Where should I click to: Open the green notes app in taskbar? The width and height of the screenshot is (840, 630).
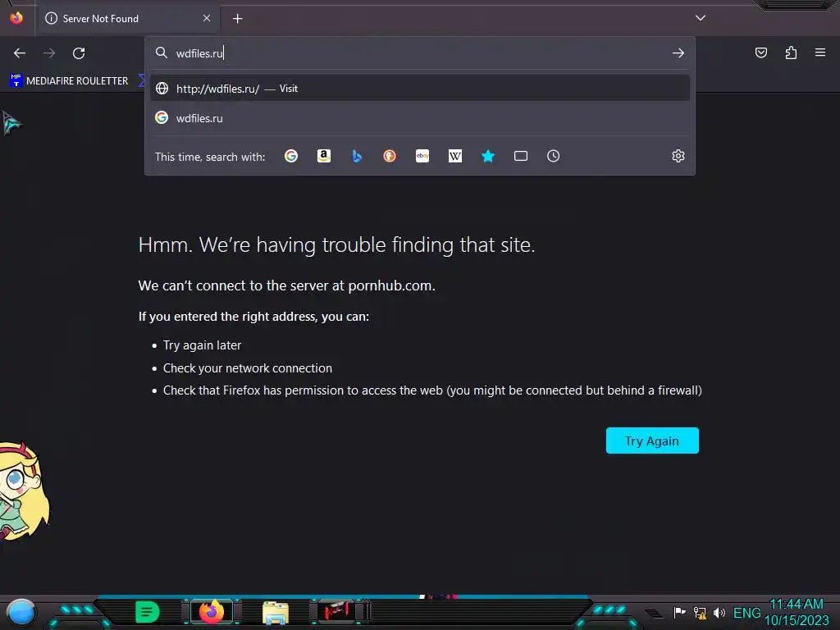(x=147, y=612)
